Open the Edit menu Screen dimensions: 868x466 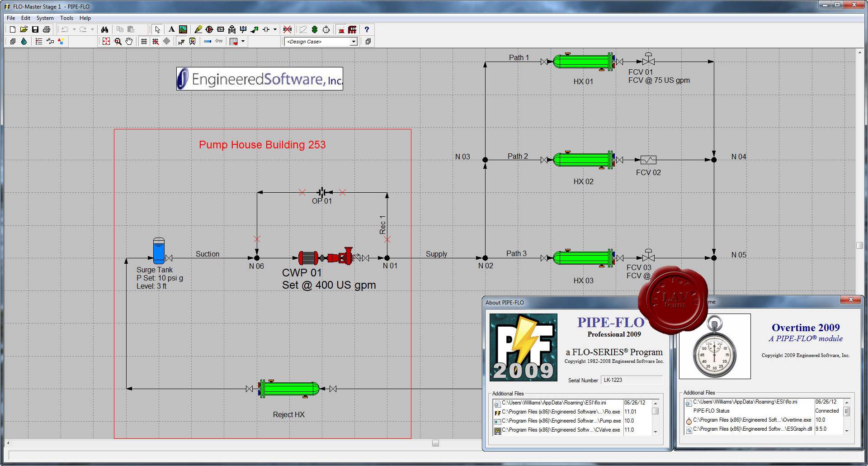pos(26,18)
